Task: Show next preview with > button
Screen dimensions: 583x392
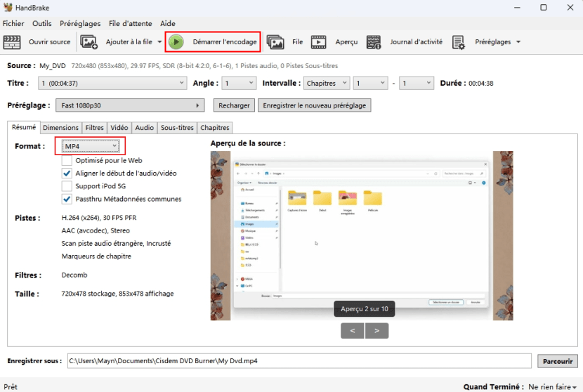Action: click(x=377, y=331)
